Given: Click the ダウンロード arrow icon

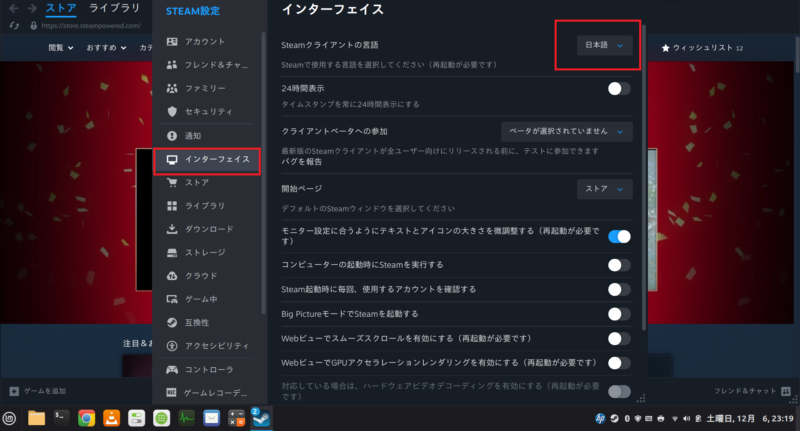Looking at the screenshot, I should [x=172, y=229].
